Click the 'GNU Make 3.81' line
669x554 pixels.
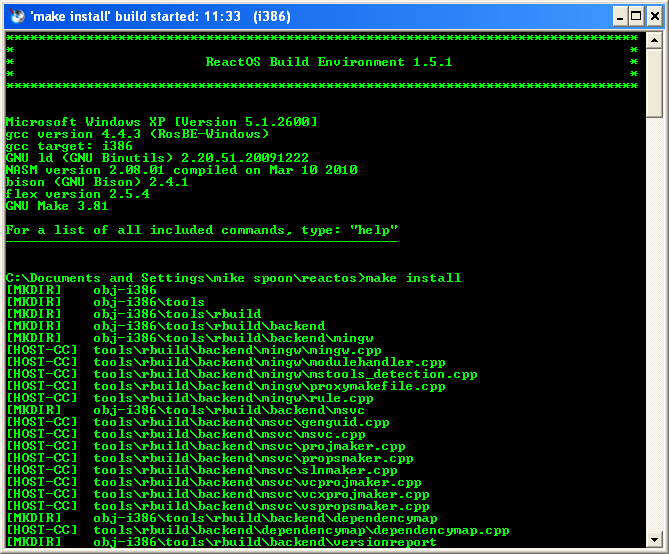coord(57,206)
